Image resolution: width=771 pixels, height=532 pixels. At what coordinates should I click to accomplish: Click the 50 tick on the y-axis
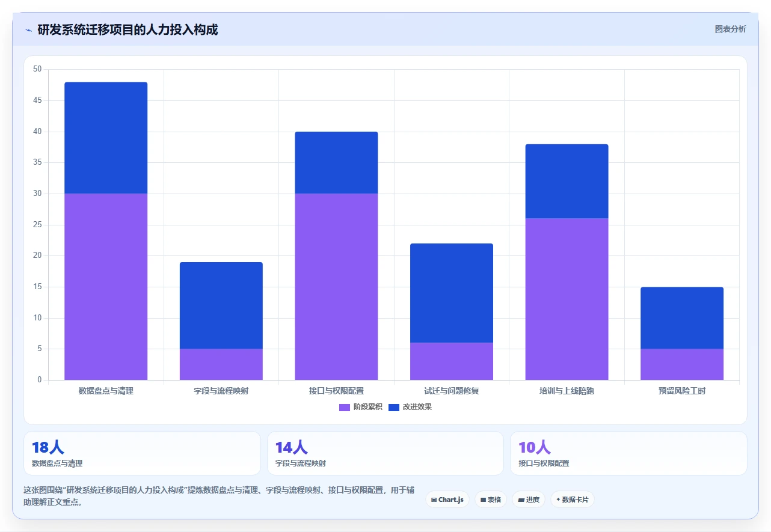pyautogui.click(x=37, y=69)
